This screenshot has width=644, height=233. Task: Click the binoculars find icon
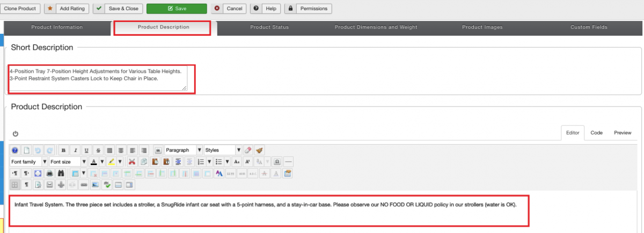(x=61, y=174)
